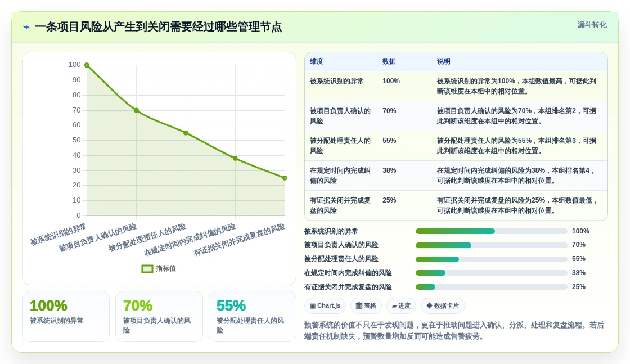Click the progress bar for 在规定时间内完成纠偏的风险

pyautogui.click(x=492, y=273)
